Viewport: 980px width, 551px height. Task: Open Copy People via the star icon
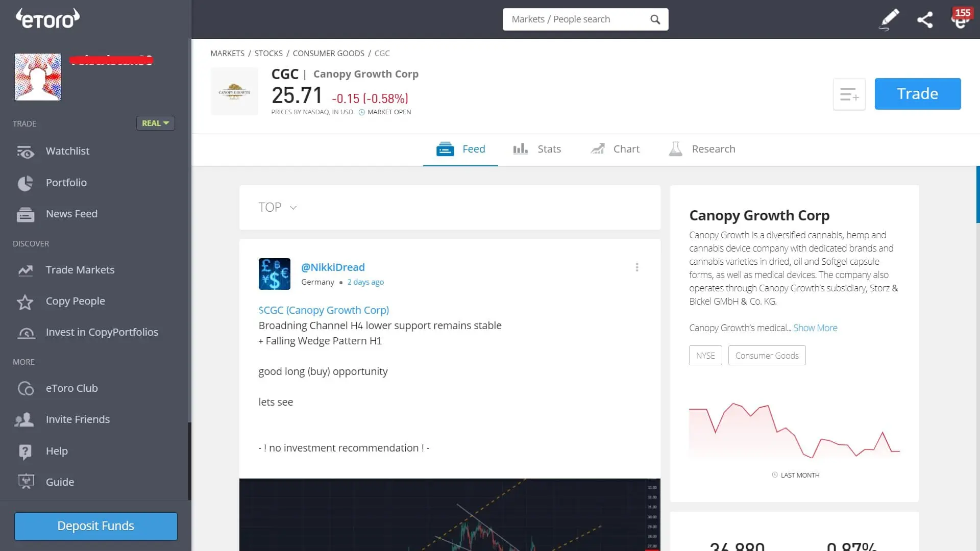pyautogui.click(x=25, y=302)
